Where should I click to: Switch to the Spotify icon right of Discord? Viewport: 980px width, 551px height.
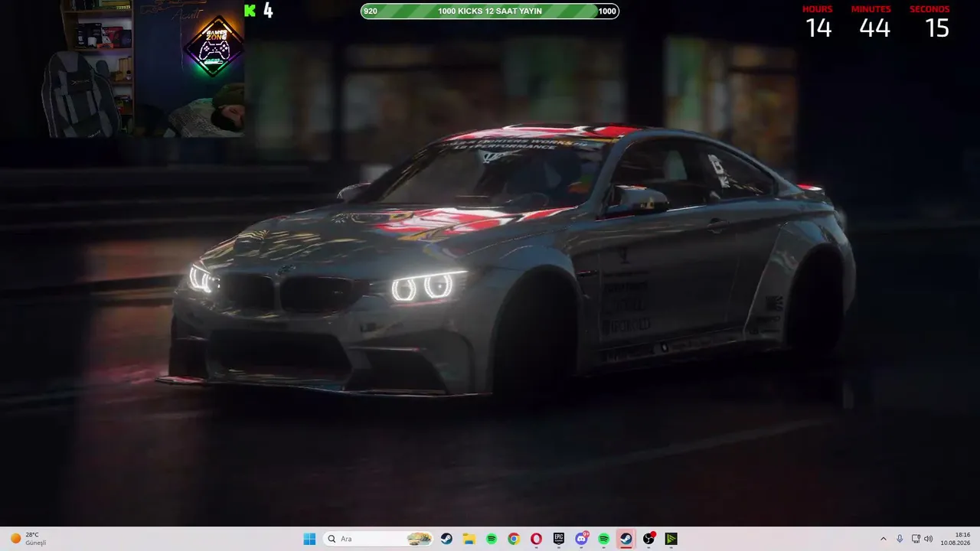point(603,539)
